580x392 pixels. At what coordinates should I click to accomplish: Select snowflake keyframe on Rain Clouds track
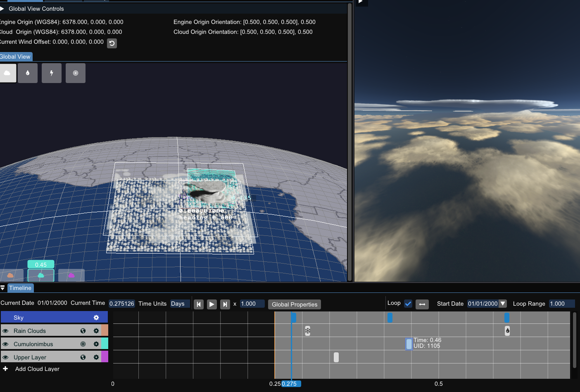(308, 330)
